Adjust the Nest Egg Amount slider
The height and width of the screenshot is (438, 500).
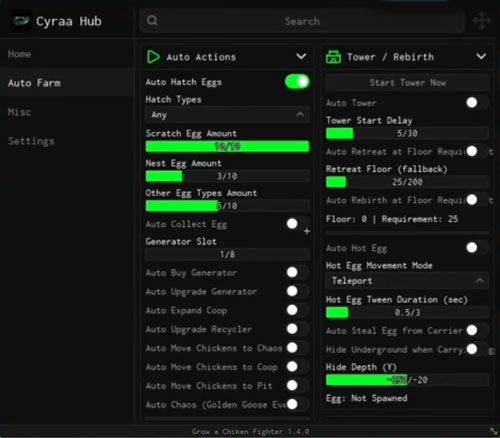click(227, 176)
